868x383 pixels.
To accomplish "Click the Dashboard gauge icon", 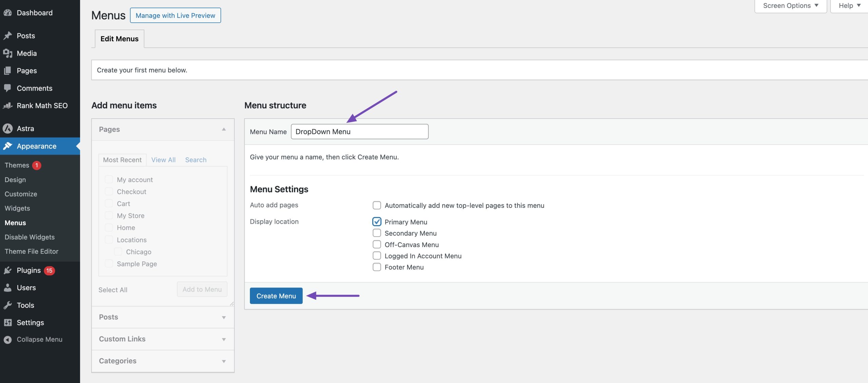I will pyautogui.click(x=7, y=13).
